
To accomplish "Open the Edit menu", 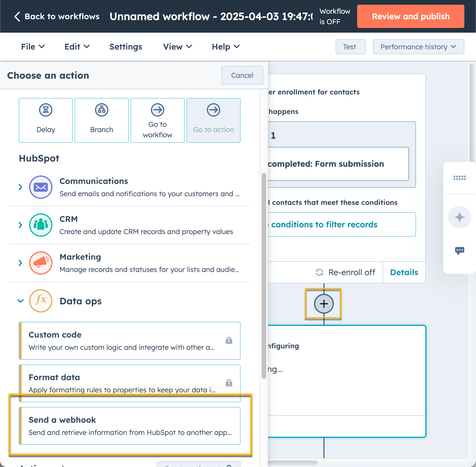I will (x=77, y=47).
